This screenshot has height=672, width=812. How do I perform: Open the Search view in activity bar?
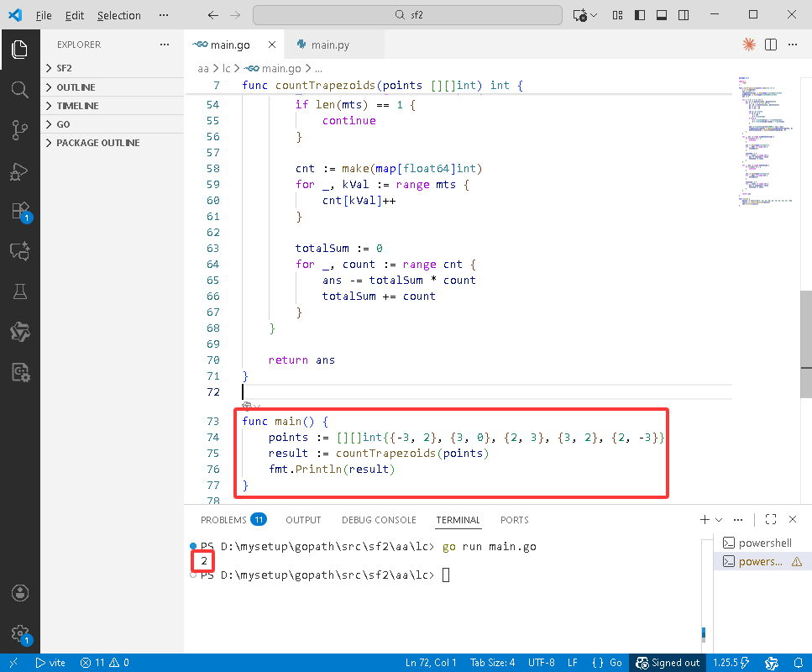(19, 90)
